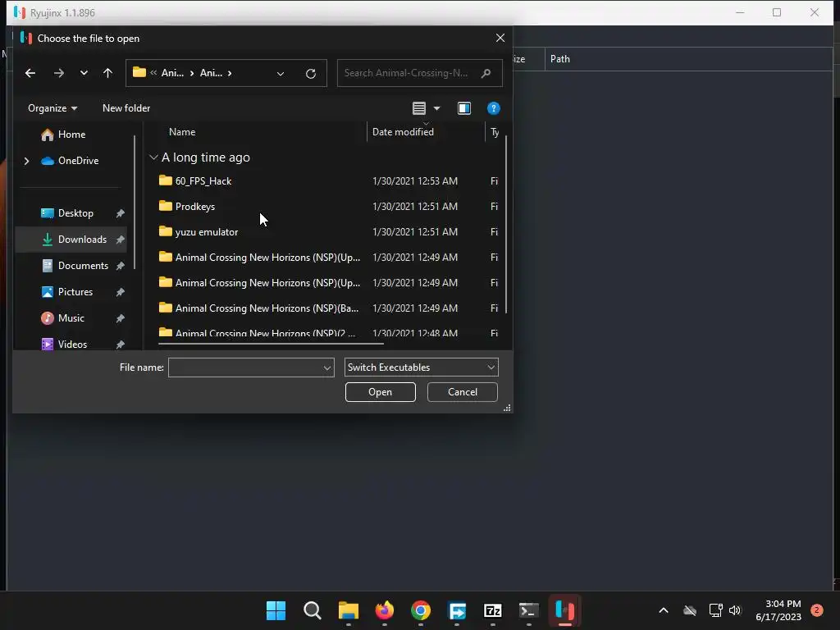840x630 pixels.
Task: Click Ani... first breadcrumb in address bar
Action: pos(172,73)
